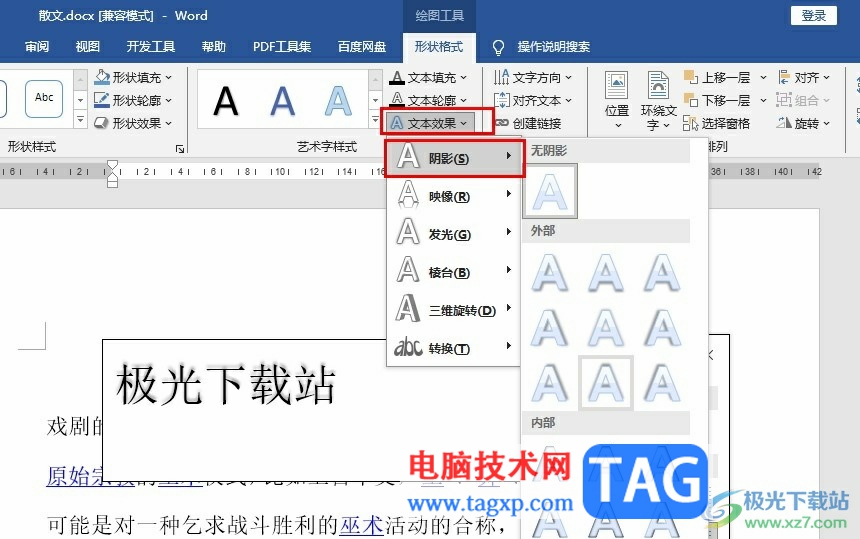This screenshot has height=539, width=860.
Task: Click the Login (登录) button
Action: [x=813, y=15]
